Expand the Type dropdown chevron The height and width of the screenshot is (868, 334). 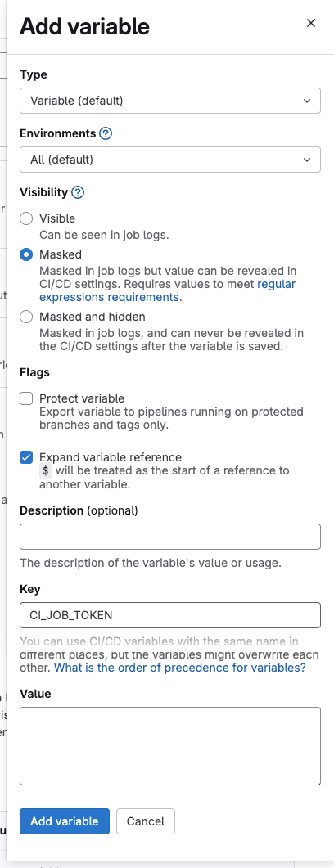[x=308, y=101]
